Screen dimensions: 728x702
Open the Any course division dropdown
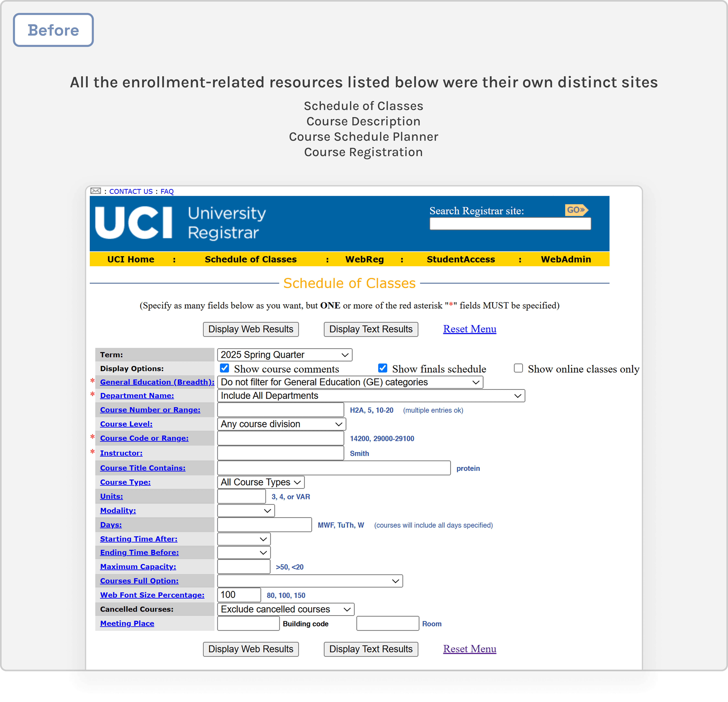coord(281,424)
